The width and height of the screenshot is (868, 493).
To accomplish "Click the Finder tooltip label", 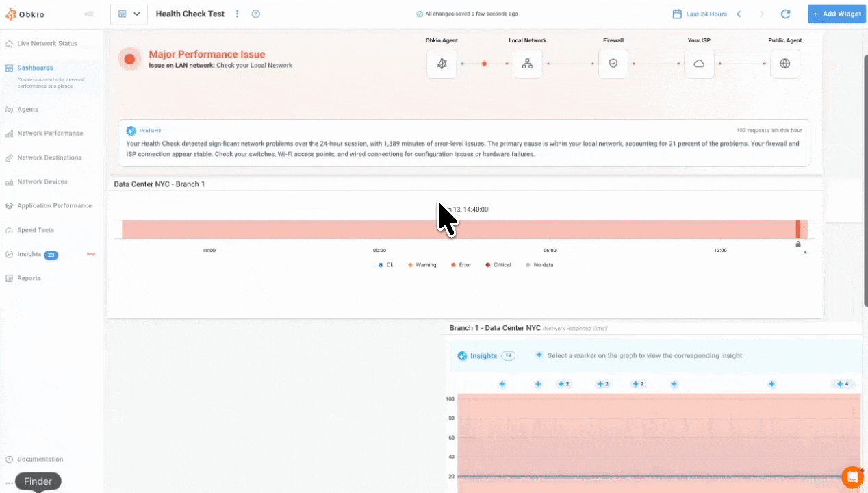I will click(38, 481).
